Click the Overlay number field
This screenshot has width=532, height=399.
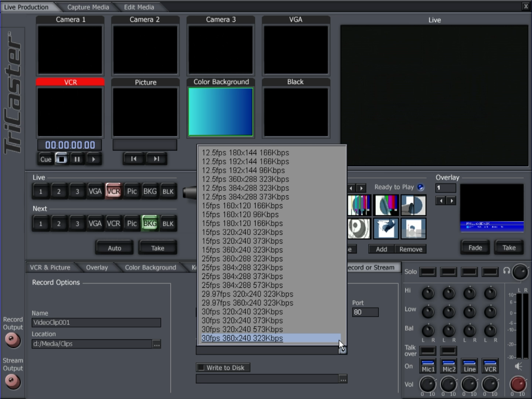click(x=446, y=188)
